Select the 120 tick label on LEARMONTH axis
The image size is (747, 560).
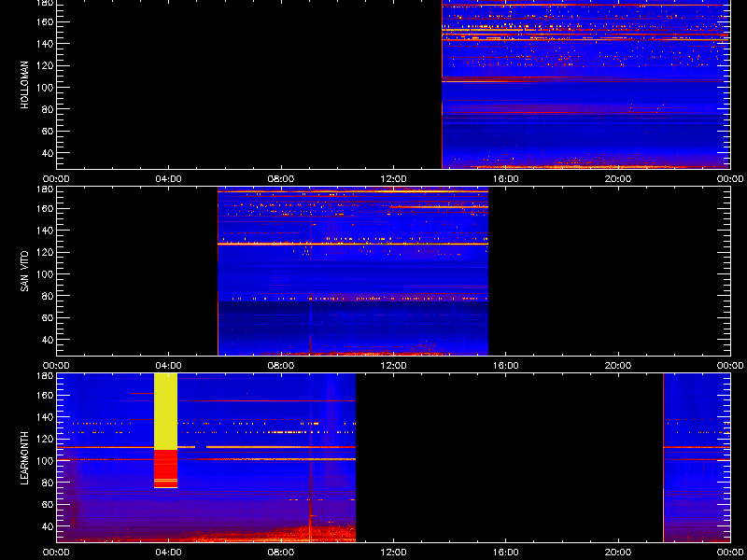pyautogui.click(x=44, y=439)
